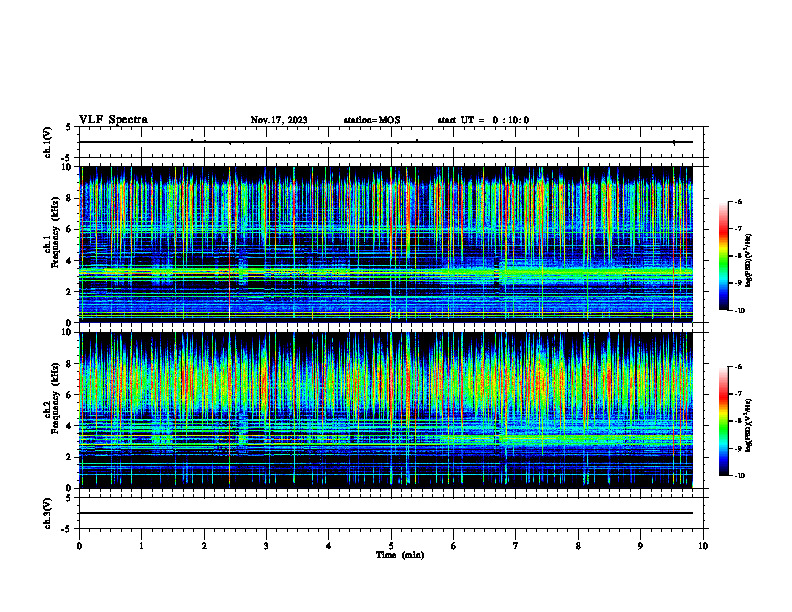Click the "Time (min)" axis title
The image size is (792, 612).
pos(400,555)
